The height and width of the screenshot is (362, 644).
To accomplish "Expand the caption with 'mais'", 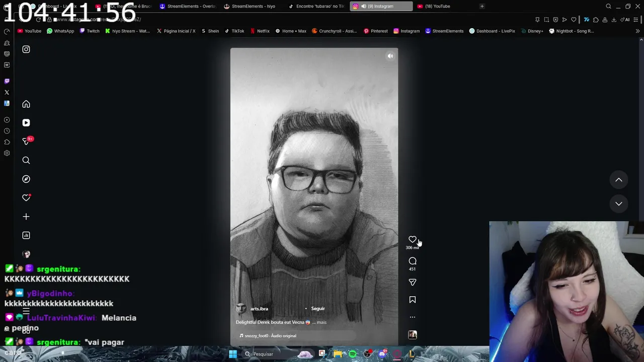I will [321, 322].
